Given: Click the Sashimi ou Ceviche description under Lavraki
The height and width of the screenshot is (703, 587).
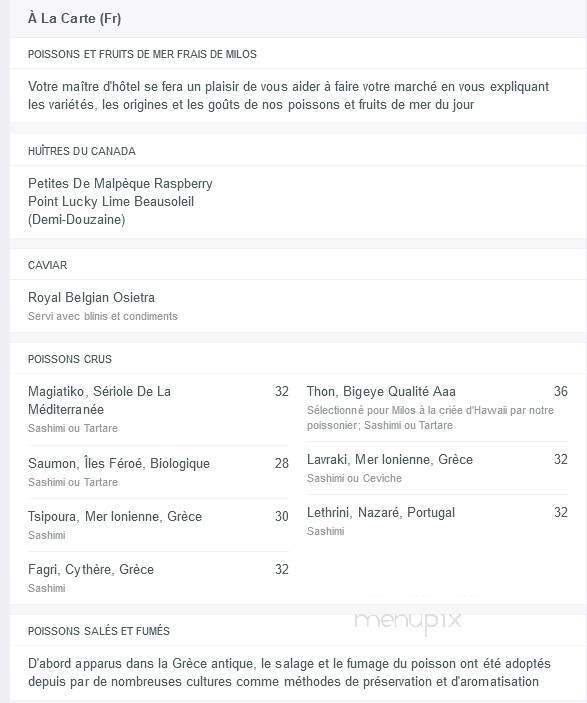Looking at the screenshot, I should coord(354,478).
